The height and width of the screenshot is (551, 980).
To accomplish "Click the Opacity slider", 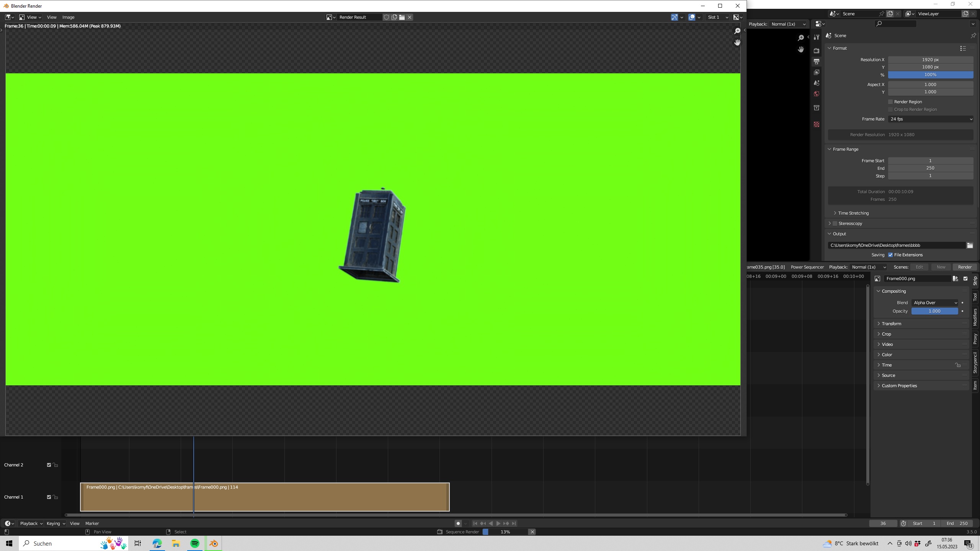I will [x=934, y=311].
